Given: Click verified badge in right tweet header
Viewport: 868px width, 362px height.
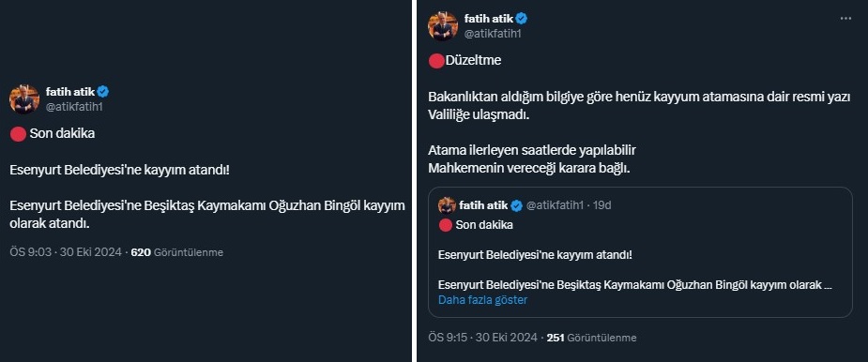Looking at the screenshot, I should [522, 19].
